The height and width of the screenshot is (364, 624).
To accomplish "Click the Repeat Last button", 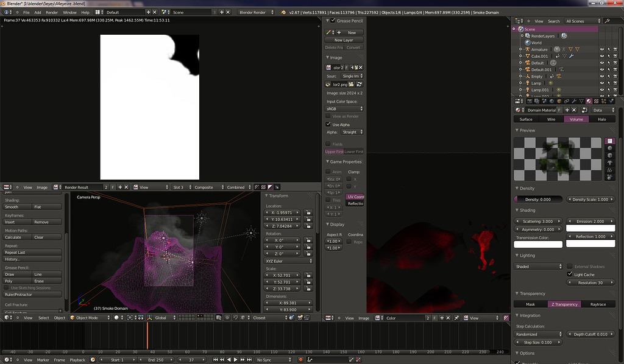I will click(x=32, y=253).
